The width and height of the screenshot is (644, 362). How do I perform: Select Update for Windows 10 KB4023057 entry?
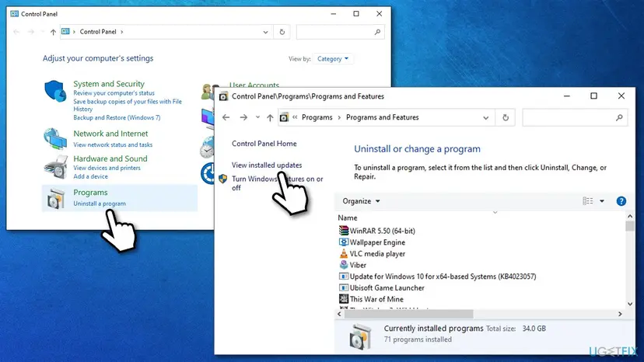tap(443, 277)
